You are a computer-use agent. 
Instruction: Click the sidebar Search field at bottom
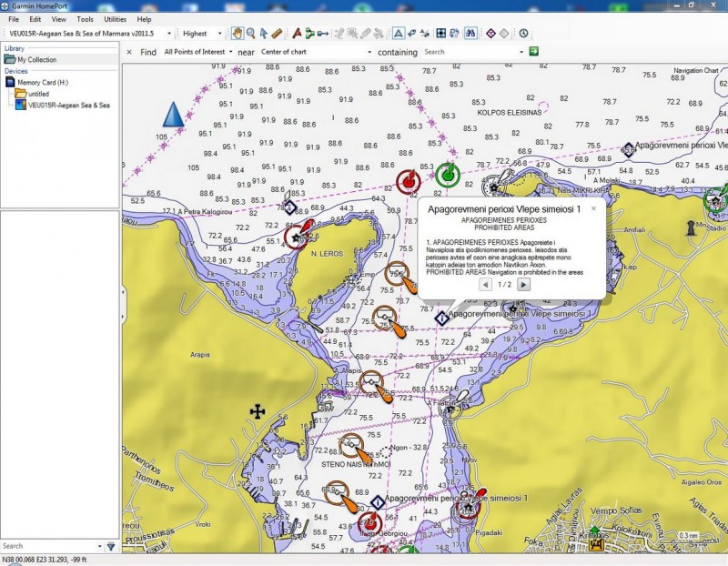tap(48, 546)
